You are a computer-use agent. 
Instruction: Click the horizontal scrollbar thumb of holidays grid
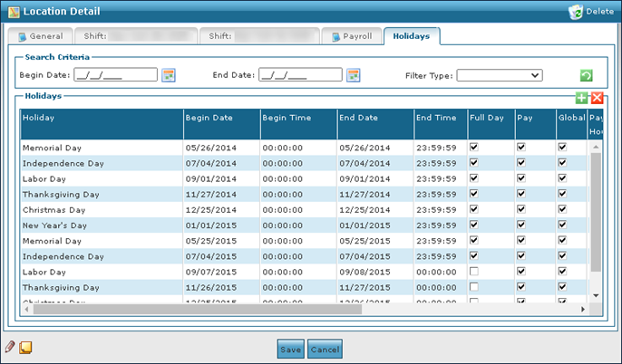(198, 310)
